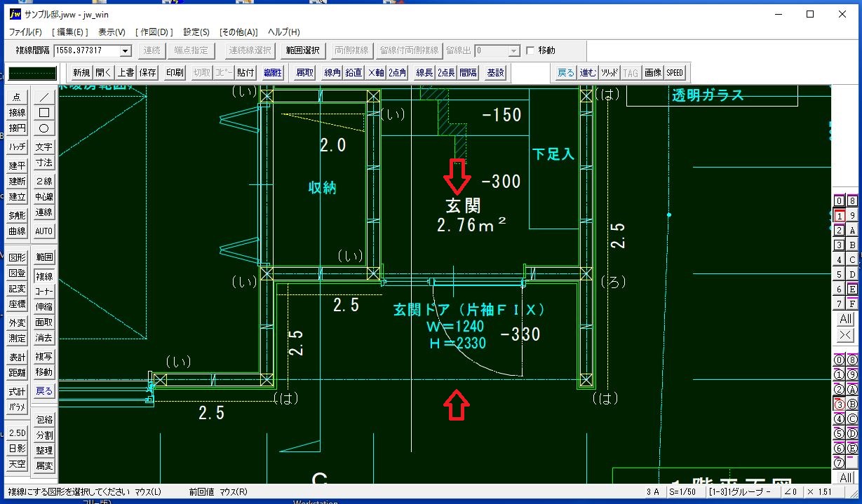Open the 設定(S) menu
Image resolution: width=862 pixels, height=504 pixels.
[196, 32]
